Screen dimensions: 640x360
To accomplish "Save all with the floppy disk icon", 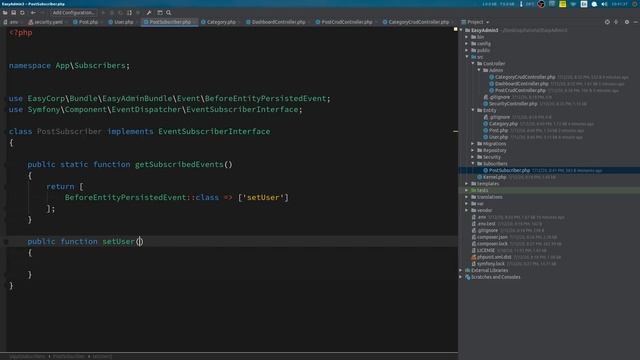I will click(x=13, y=13).
